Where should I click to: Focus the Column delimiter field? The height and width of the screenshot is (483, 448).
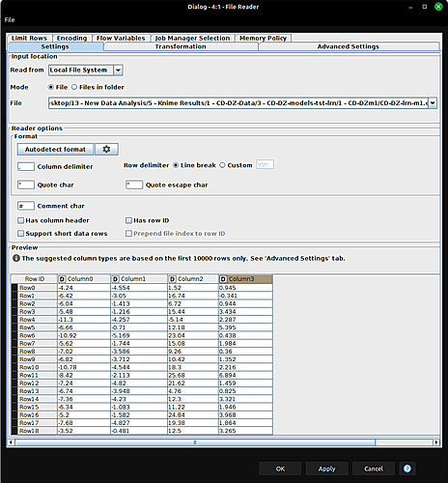point(26,166)
